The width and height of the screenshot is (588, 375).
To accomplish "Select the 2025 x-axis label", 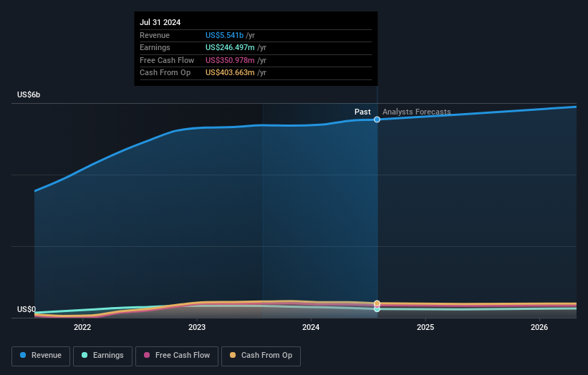I will [425, 327].
